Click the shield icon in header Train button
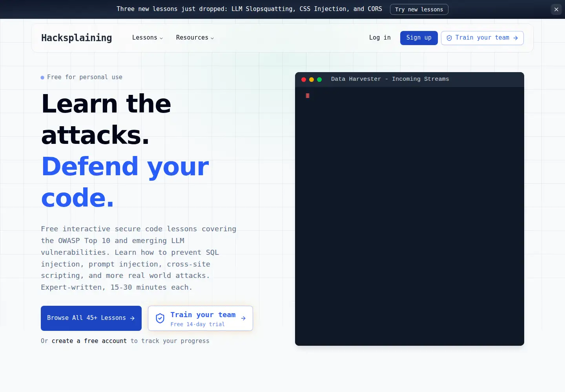 tap(449, 38)
